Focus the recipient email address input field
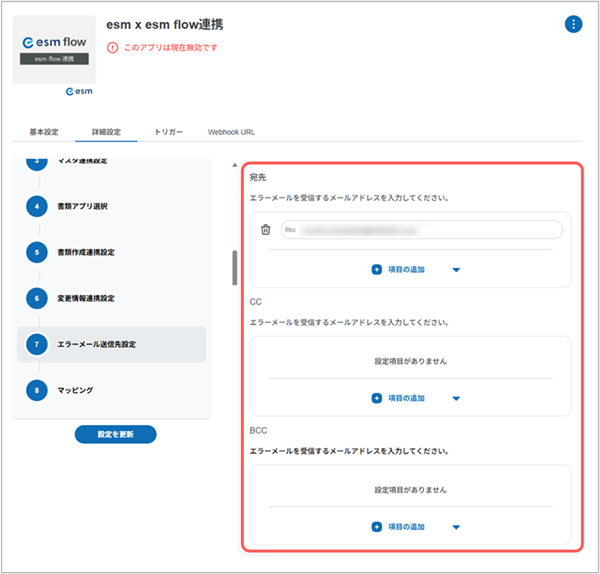Image resolution: width=600 pixels, height=574 pixels. pyautogui.click(x=422, y=230)
